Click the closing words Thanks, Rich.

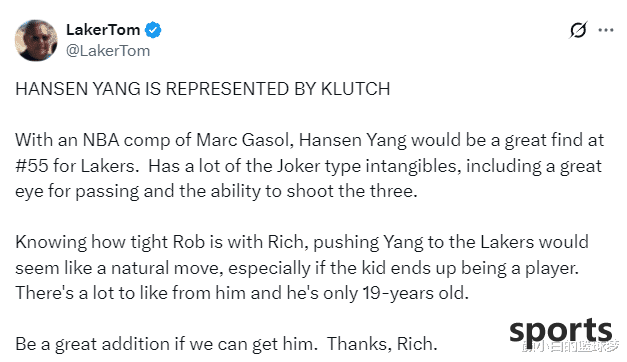(x=382, y=344)
